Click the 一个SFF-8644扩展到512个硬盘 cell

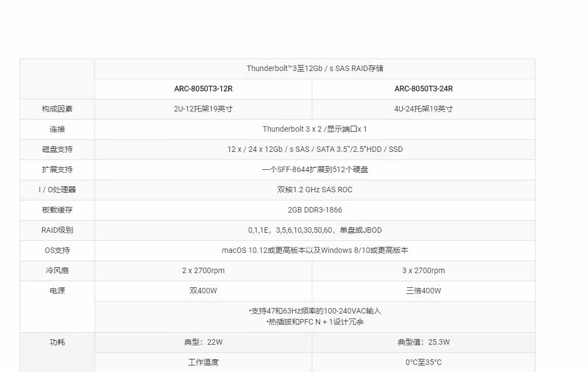314,170
